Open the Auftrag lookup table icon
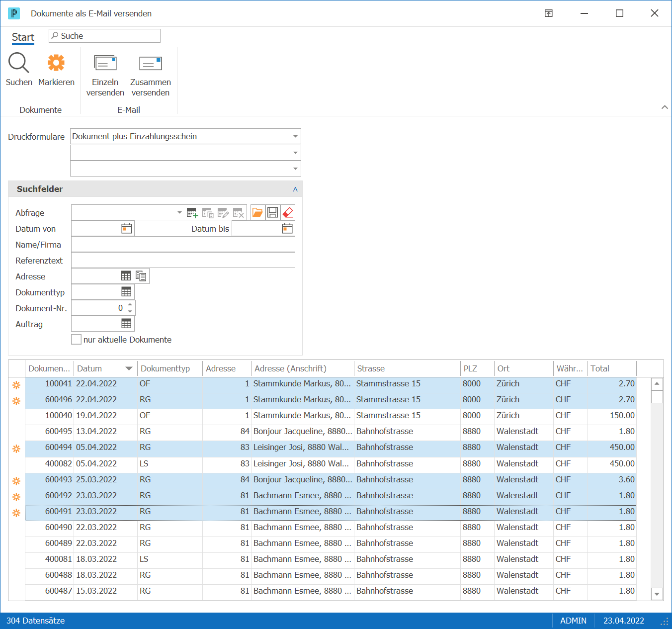Viewport: 672px width, 629px height. 127,324
